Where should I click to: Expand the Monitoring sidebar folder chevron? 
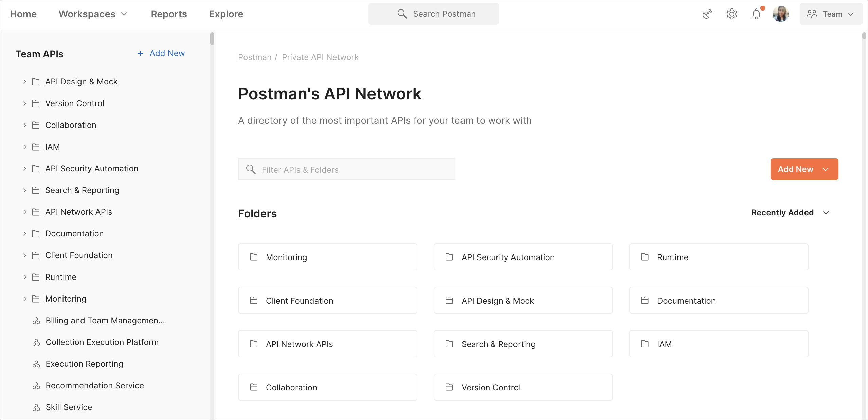(x=24, y=299)
